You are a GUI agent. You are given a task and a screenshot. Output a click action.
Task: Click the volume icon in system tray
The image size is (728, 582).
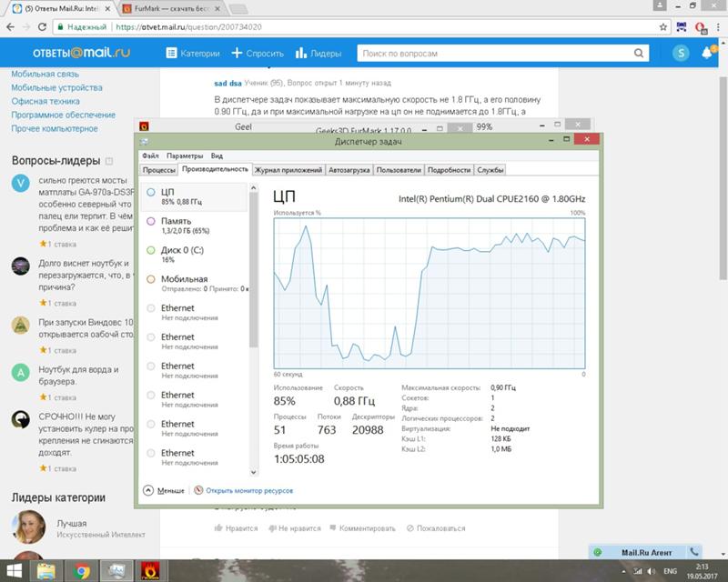click(652, 571)
